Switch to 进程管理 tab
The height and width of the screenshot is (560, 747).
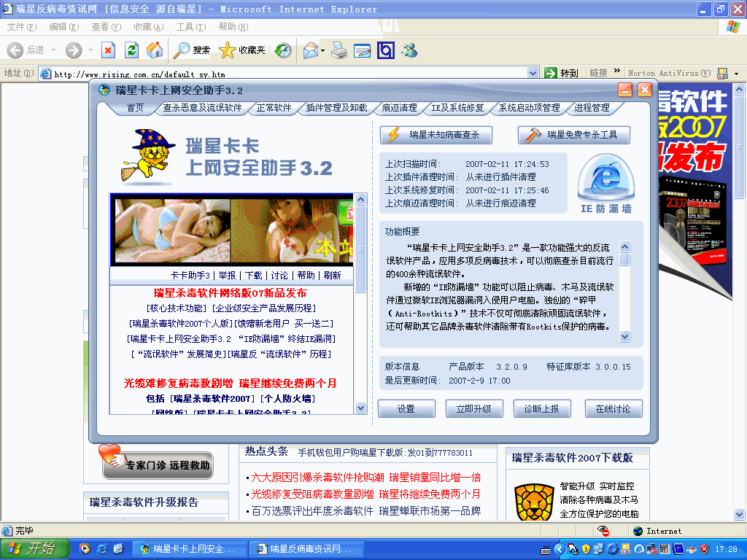[592, 108]
